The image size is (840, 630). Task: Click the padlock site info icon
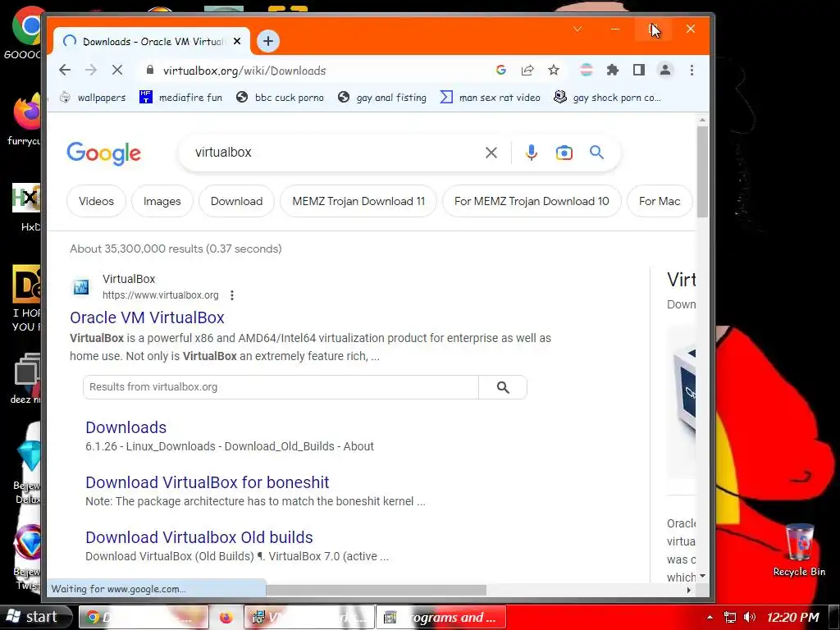point(151,71)
